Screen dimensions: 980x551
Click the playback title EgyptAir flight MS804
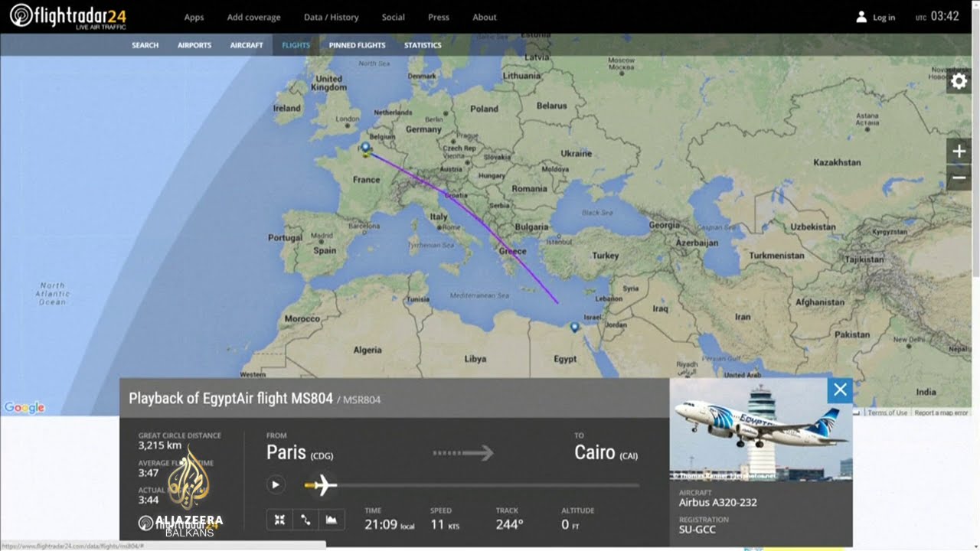(x=231, y=398)
